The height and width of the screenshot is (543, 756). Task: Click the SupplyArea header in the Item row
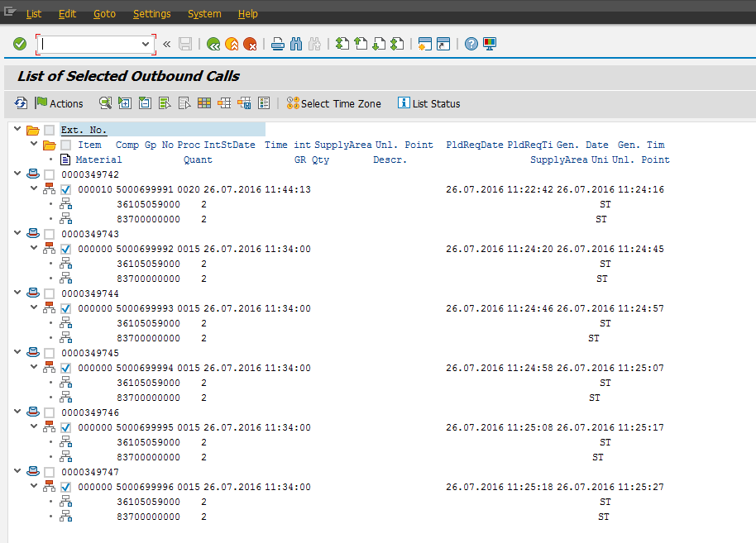click(x=342, y=145)
